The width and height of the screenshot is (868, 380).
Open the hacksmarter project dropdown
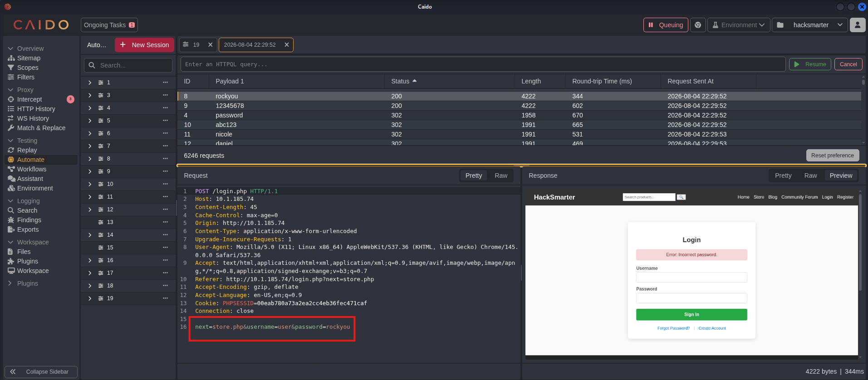[x=809, y=25]
